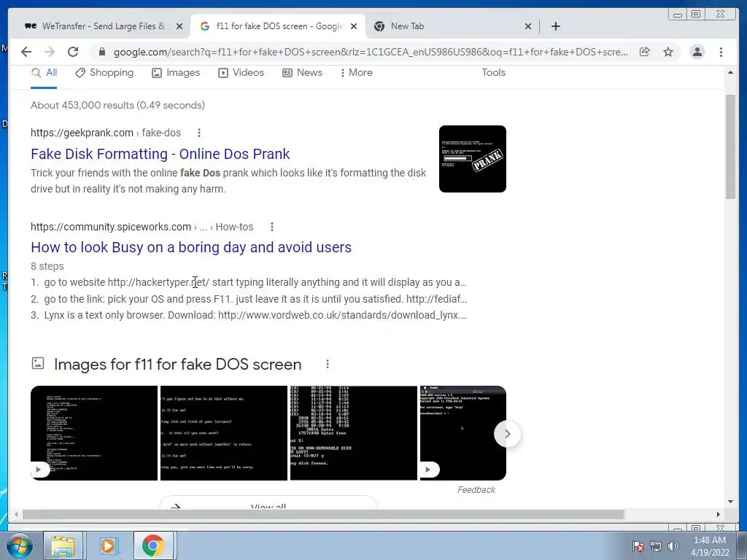This screenshot has width=747, height=560.
Task: Switch to Videos results
Action: click(x=241, y=73)
